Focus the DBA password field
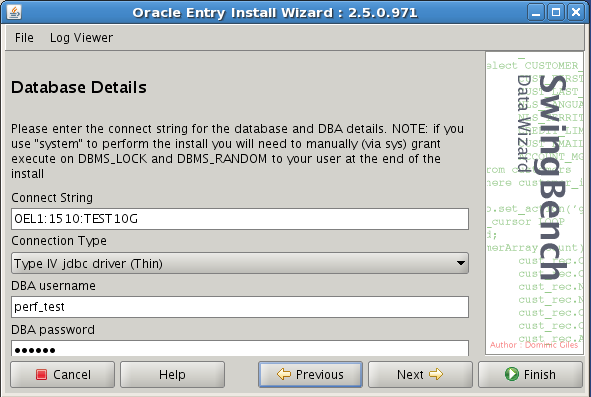The height and width of the screenshot is (397, 591). coord(240,348)
